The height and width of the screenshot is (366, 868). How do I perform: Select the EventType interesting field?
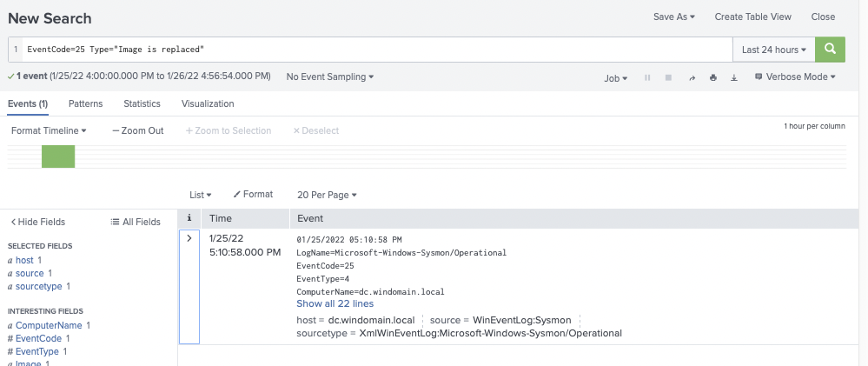37,351
